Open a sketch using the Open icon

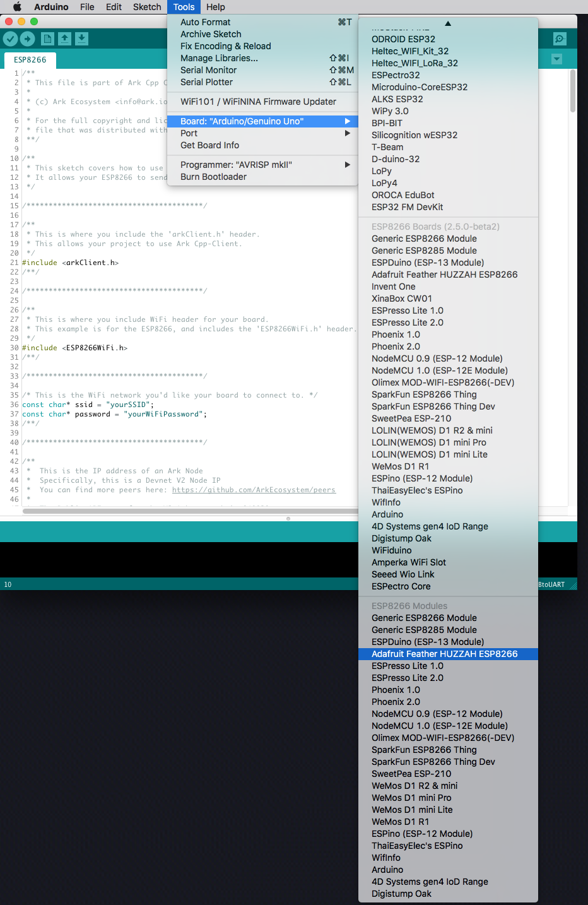pyautogui.click(x=64, y=39)
